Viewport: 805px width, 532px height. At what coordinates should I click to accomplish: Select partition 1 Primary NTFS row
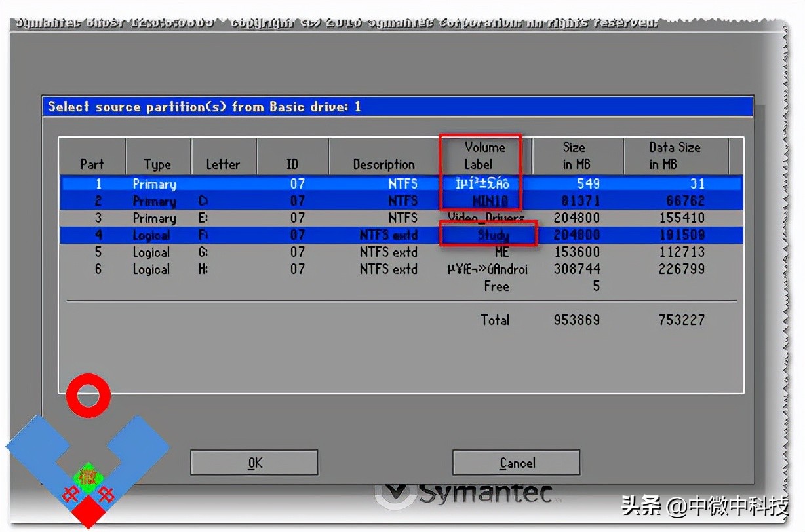pos(402,184)
